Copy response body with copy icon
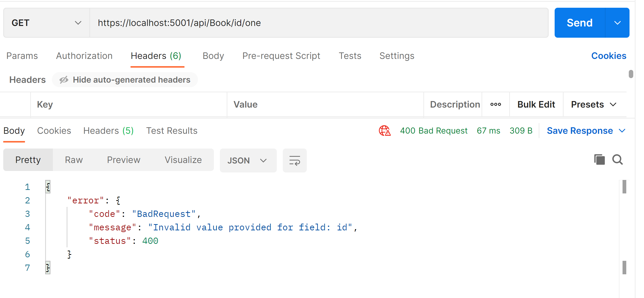The height and width of the screenshot is (298, 644). point(599,159)
